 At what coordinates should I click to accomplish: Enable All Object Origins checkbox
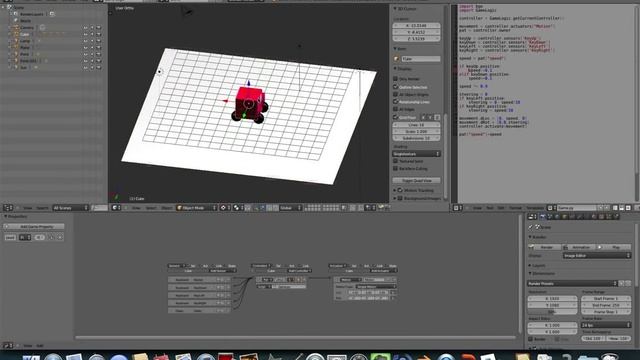click(x=396, y=94)
